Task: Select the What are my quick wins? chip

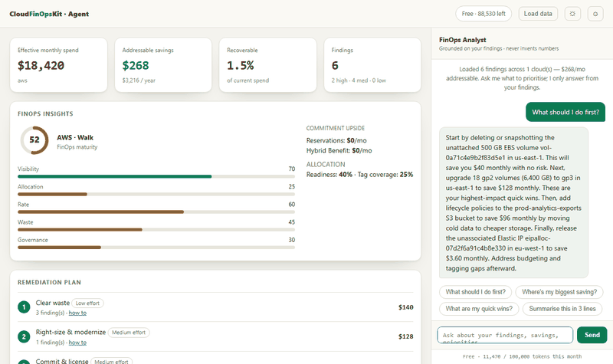Action: 479,309
